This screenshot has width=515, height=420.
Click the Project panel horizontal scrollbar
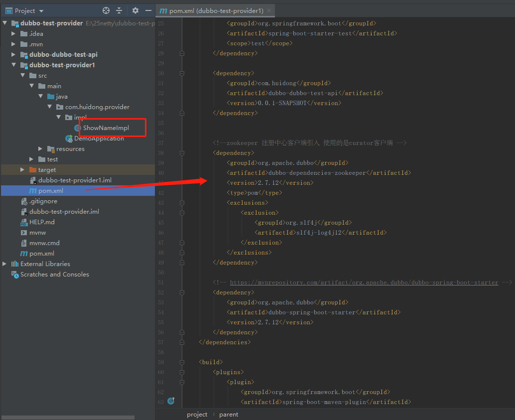[68, 418]
